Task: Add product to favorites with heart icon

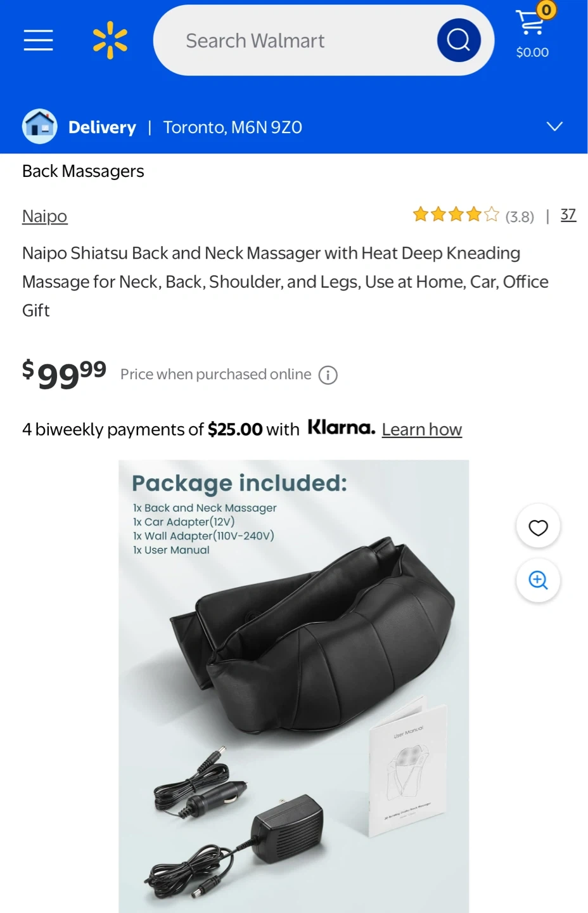Action: click(x=538, y=527)
